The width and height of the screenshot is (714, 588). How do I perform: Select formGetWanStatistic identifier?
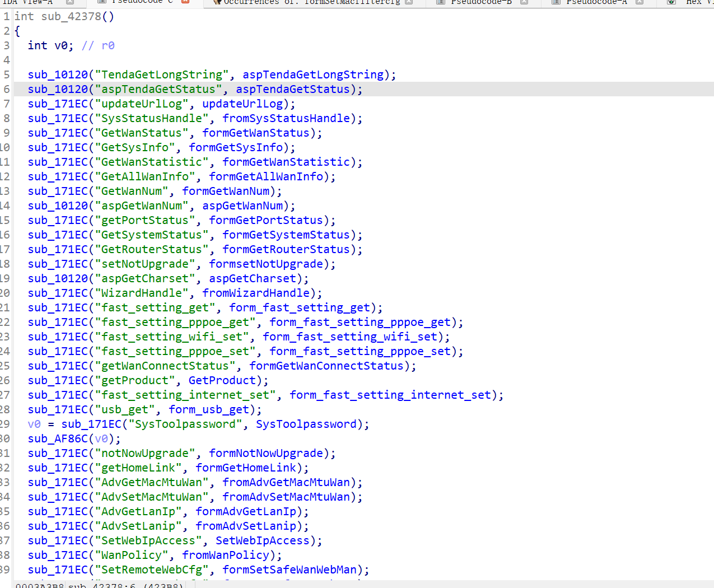click(286, 162)
